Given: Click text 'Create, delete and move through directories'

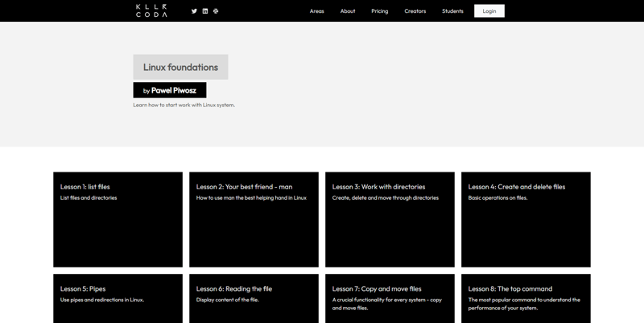Looking at the screenshot, I should tap(386, 197).
